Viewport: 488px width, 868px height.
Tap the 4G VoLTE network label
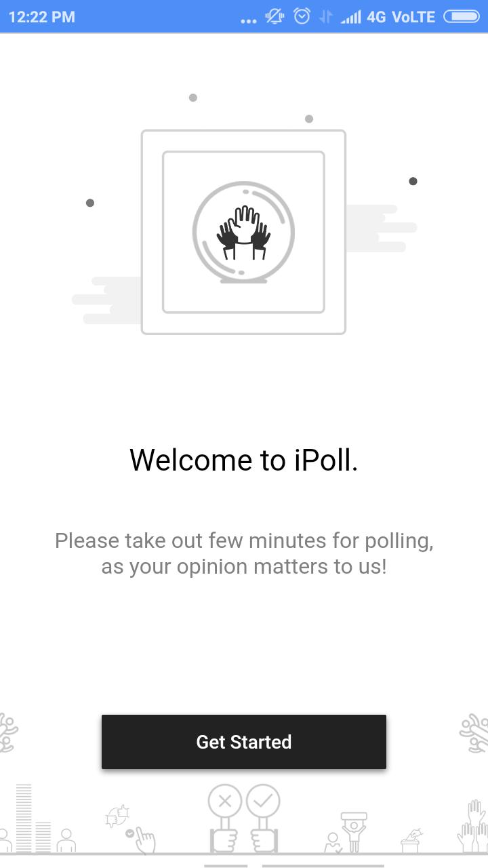coord(401,17)
